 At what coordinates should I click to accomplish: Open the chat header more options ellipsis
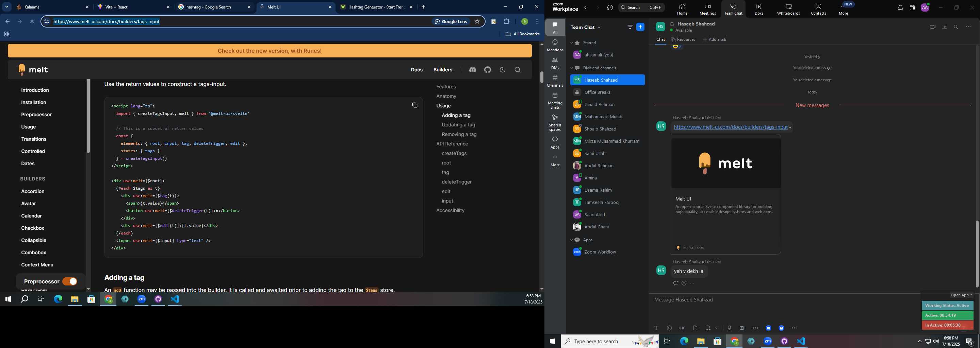[x=968, y=27]
